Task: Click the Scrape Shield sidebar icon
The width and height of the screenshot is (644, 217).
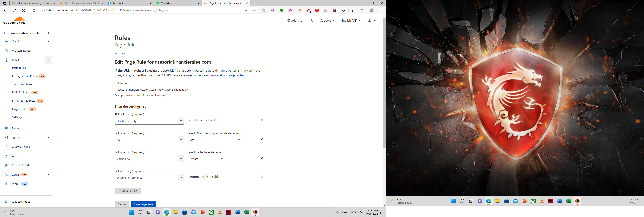Action: pyautogui.click(x=7, y=165)
